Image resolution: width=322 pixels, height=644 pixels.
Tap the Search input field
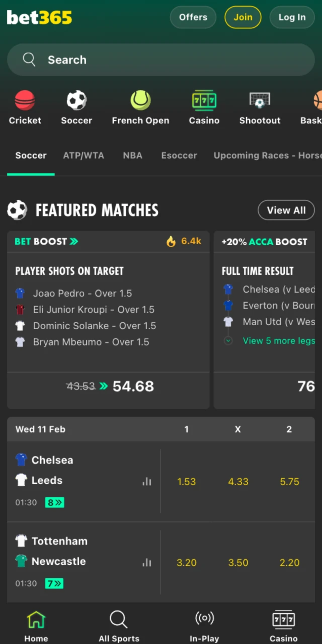click(x=161, y=59)
